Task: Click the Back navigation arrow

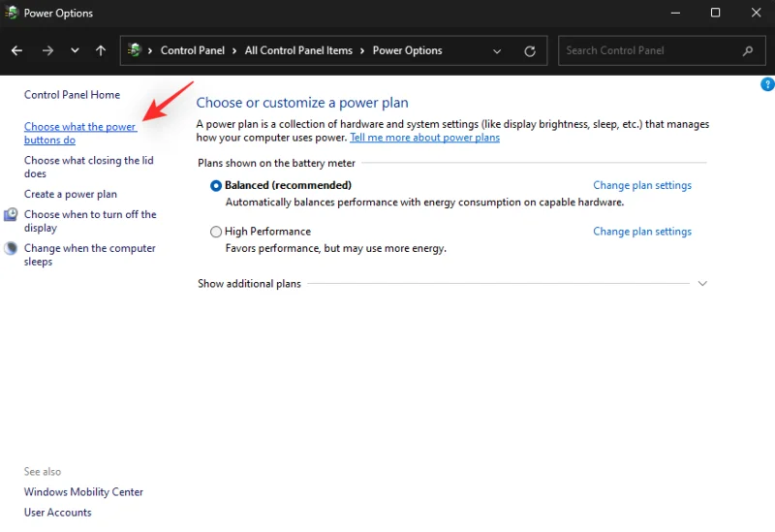Action: click(x=17, y=50)
